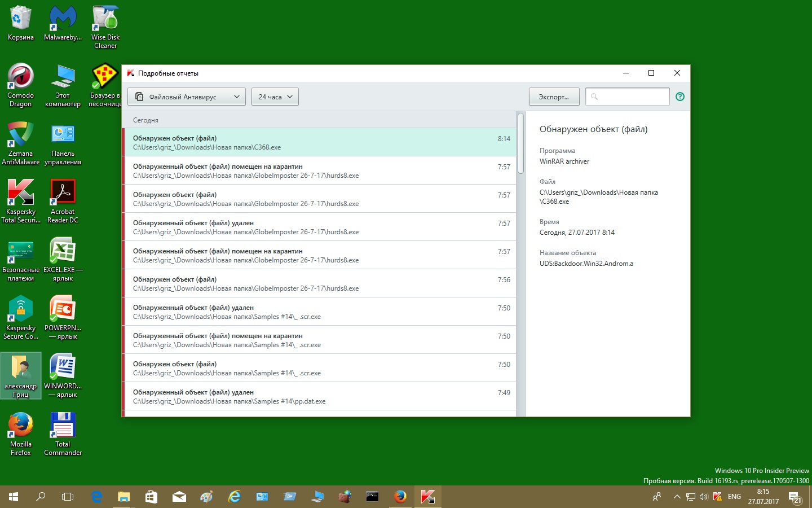Screen dimensions: 812x508
Task: Launch Mozilla Firefox from the desktop
Action: tap(21, 433)
